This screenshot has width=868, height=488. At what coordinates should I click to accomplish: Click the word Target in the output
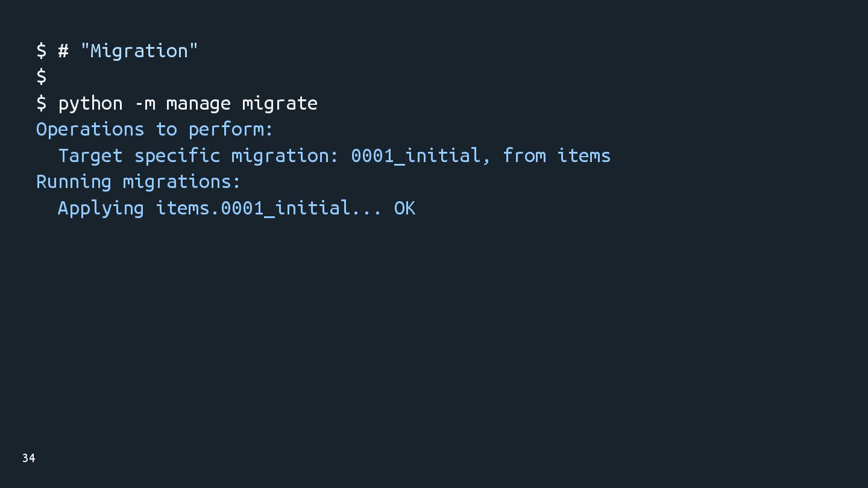(90, 155)
